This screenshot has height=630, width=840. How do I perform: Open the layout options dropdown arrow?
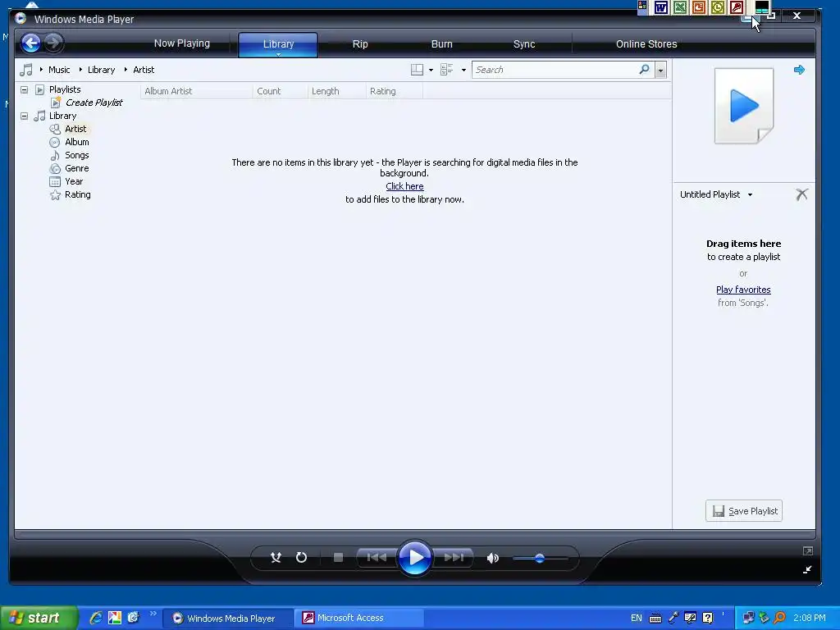coord(431,70)
